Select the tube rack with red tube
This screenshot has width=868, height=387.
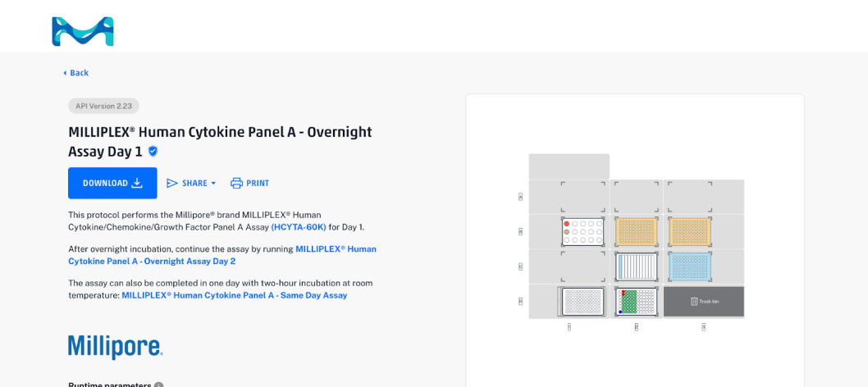(583, 232)
